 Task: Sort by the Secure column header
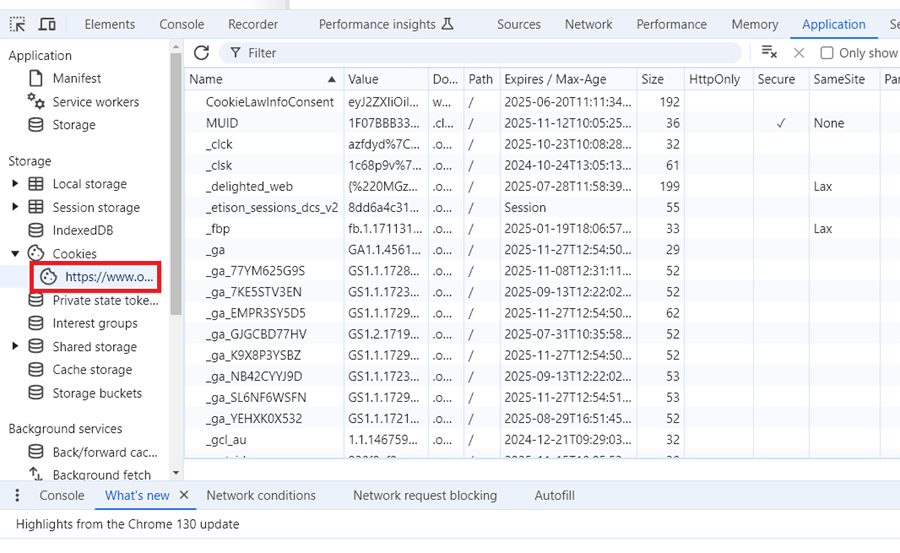point(781,79)
